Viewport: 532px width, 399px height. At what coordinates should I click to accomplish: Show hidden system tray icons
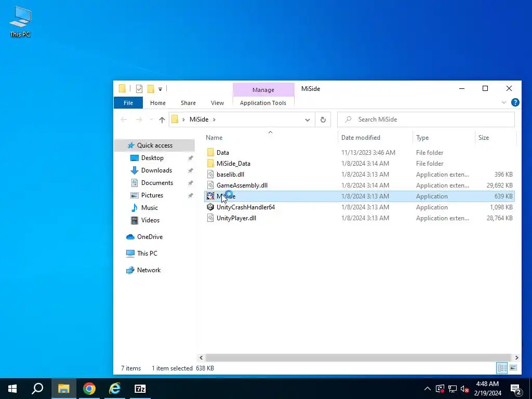click(x=428, y=389)
